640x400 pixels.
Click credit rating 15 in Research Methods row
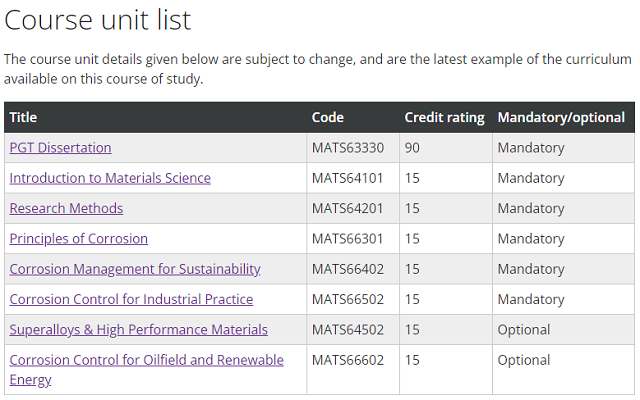point(412,208)
